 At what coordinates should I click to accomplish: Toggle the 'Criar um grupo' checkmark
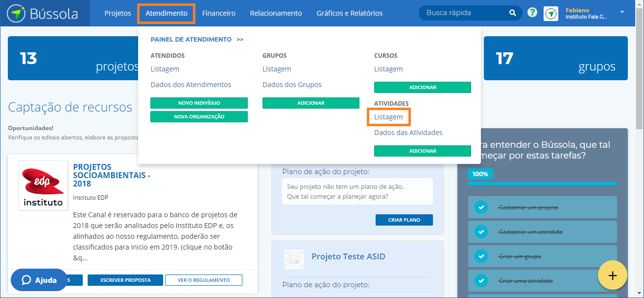click(481, 256)
